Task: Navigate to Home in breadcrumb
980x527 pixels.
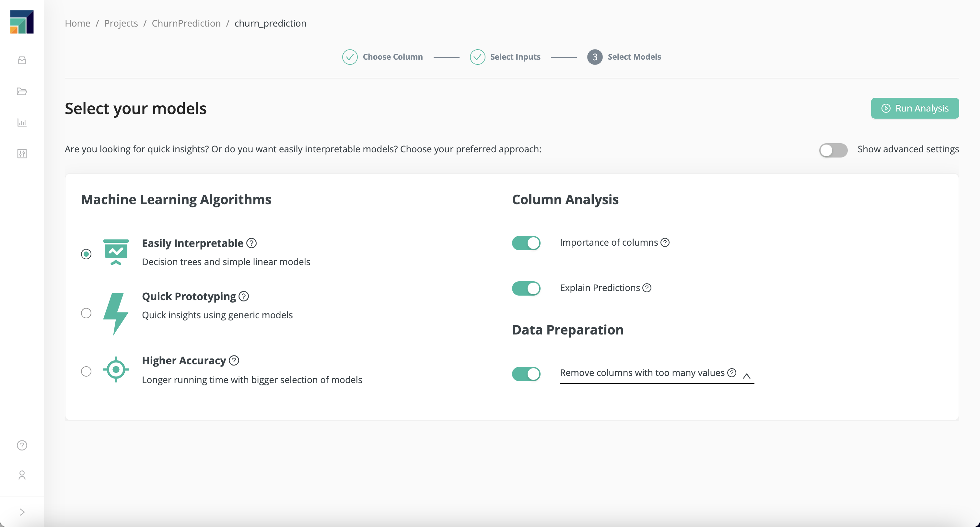Action: [x=77, y=23]
